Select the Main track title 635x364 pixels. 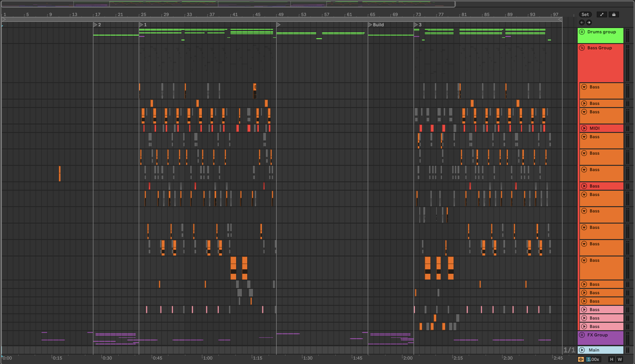[594, 350]
